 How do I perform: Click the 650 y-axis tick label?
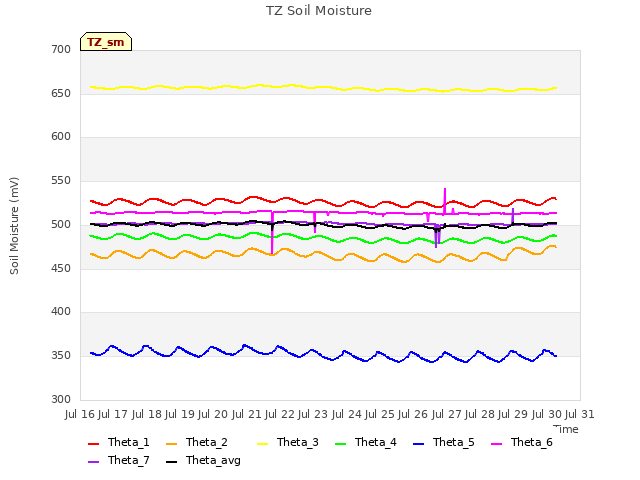pos(61,93)
